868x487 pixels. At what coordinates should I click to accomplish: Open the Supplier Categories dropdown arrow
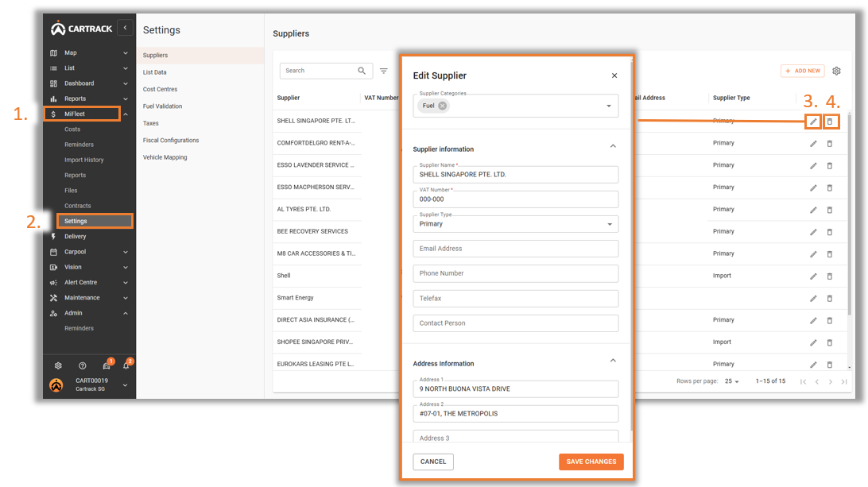coord(609,106)
